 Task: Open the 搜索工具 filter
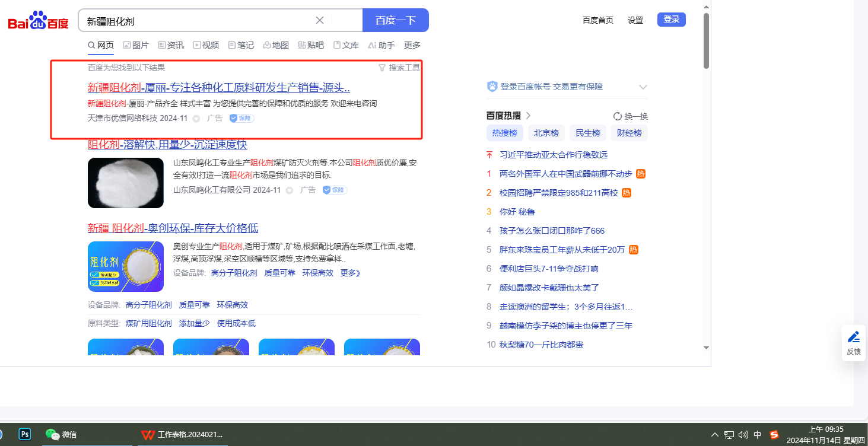click(x=399, y=68)
